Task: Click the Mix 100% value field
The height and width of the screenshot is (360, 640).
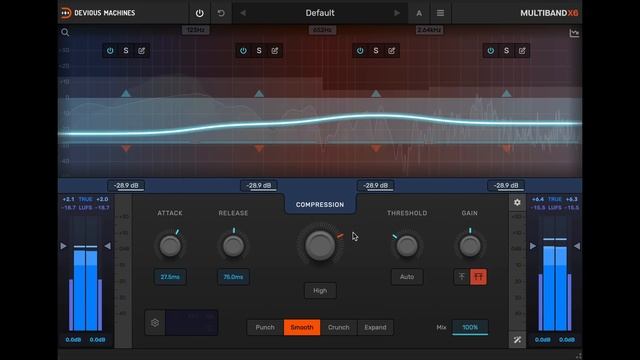Action: (x=470, y=327)
